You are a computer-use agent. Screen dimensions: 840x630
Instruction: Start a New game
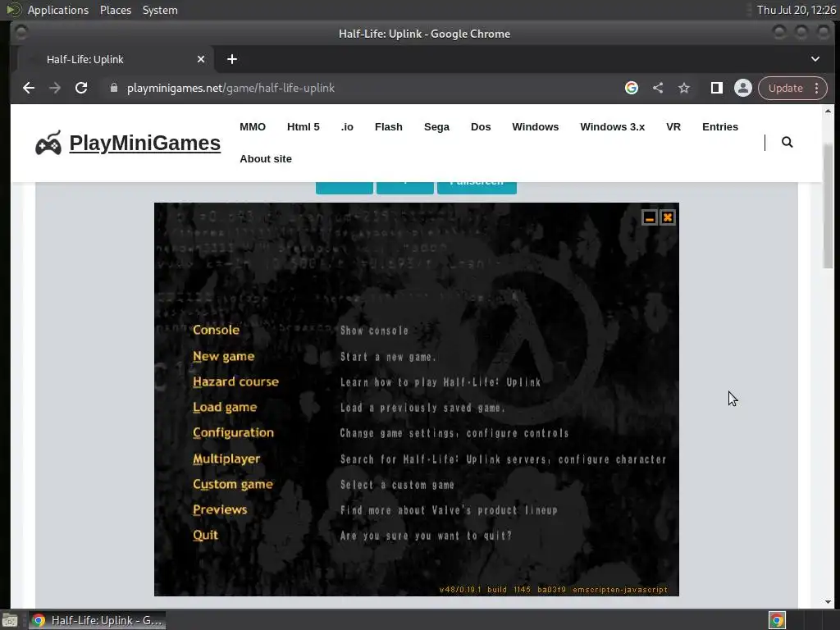(223, 356)
